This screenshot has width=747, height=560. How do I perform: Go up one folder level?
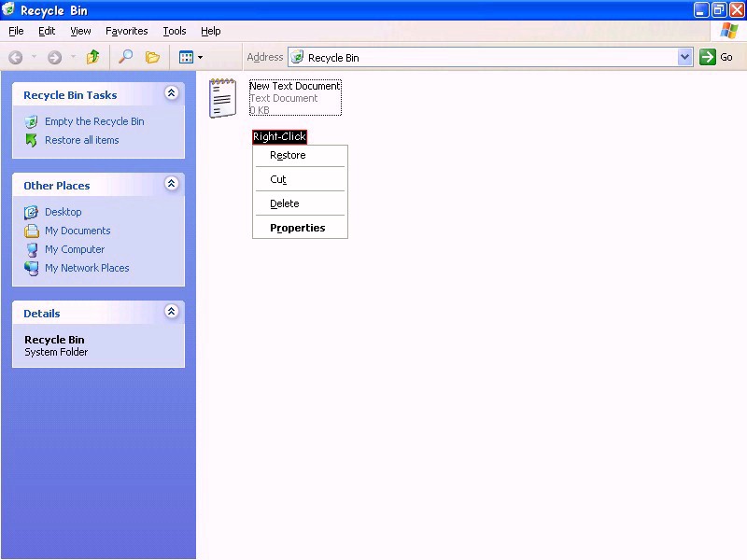pyautogui.click(x=92, y=57)
